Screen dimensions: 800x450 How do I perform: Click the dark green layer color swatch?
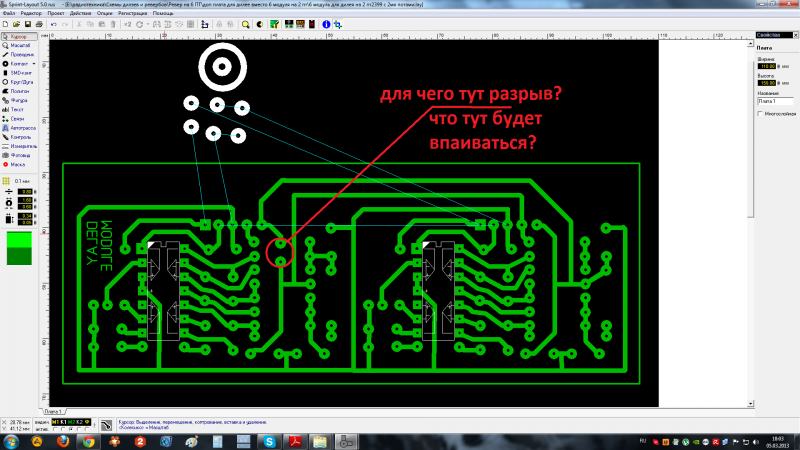pos(19,256)
